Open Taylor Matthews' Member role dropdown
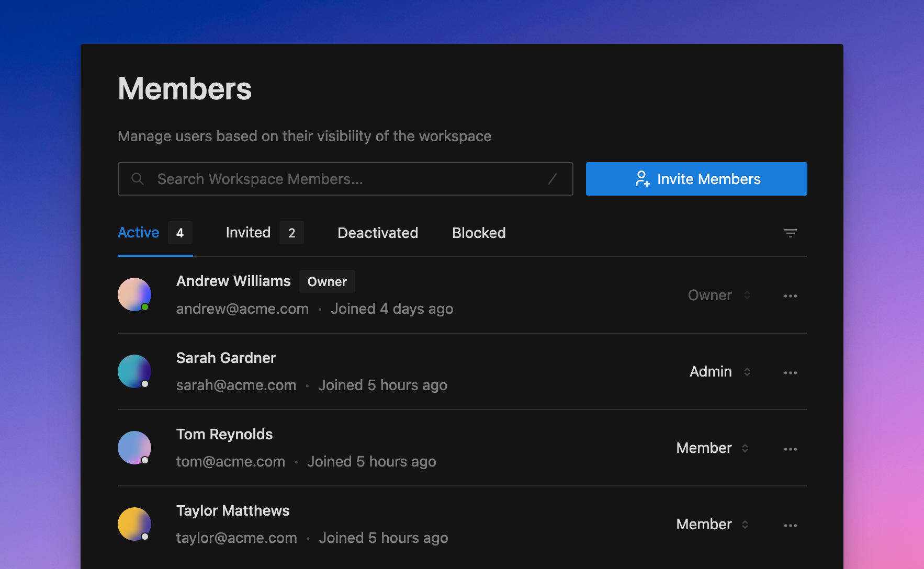Viewport: 924px width, 569px height. [x=713, y=525]
